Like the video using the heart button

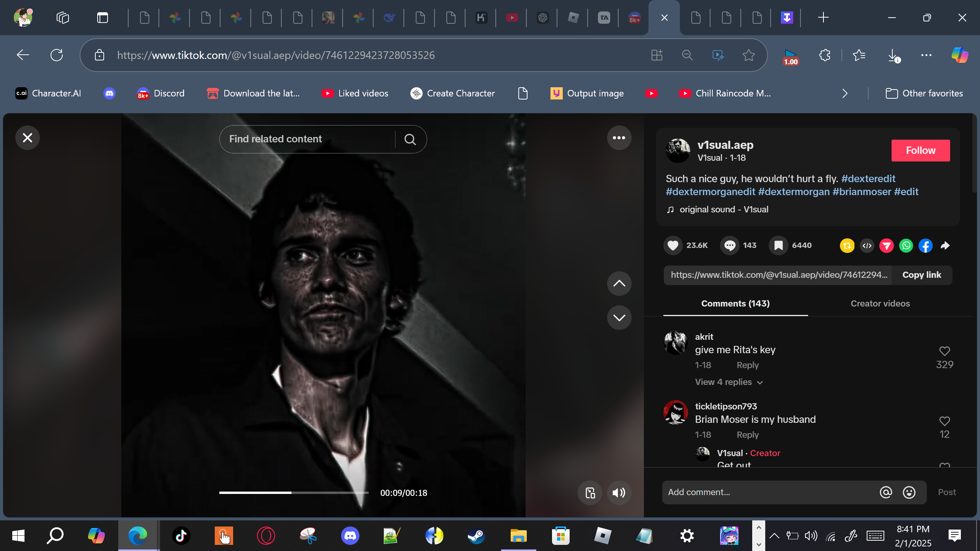pyautogui.click(x=673, y=246)
